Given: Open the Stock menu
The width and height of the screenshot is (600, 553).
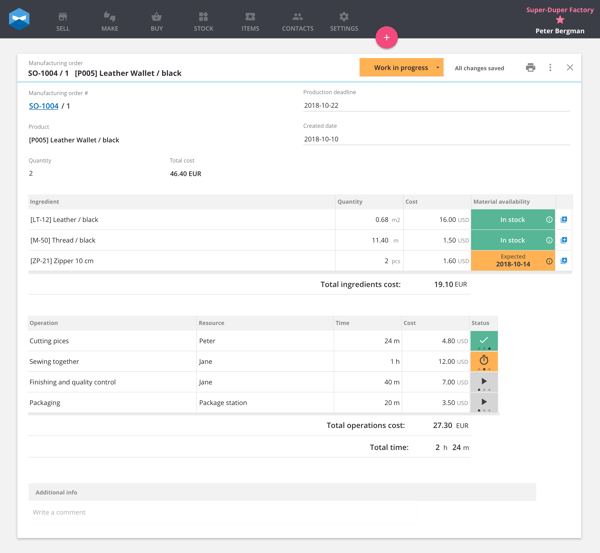Looking at the screenshot, I should click(x=204, y=21).
